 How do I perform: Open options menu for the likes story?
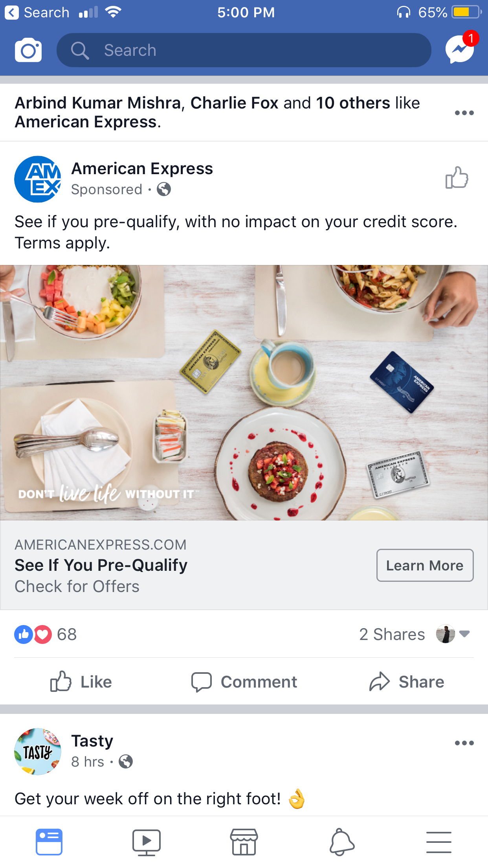pyautogui.click(x=464, y=113)
